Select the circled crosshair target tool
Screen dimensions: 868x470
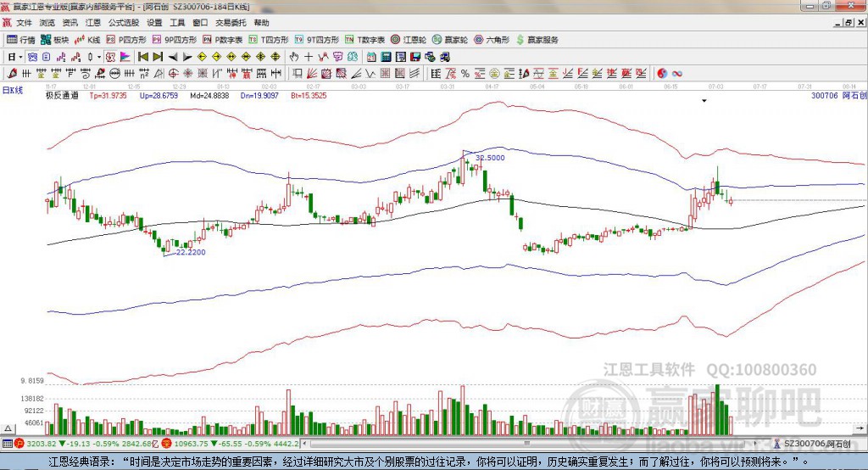[x=173, y=73]
